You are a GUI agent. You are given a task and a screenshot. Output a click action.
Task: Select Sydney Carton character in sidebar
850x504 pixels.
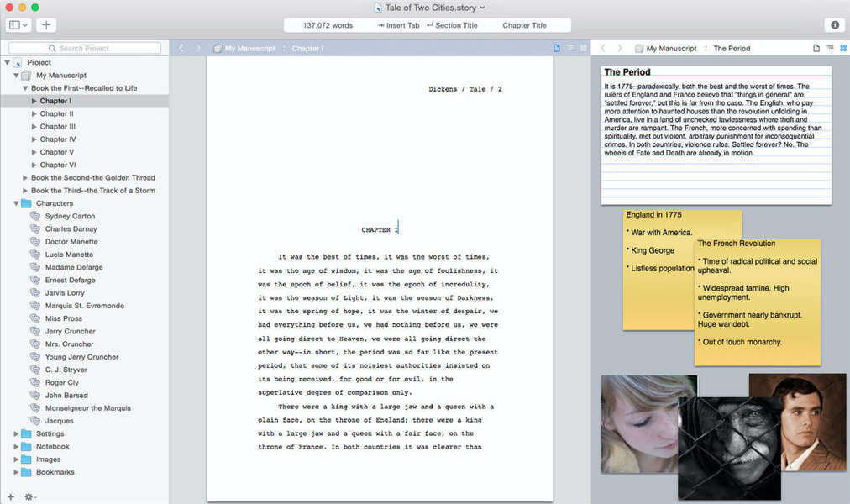pyautogui.click(x=70, y=216)
